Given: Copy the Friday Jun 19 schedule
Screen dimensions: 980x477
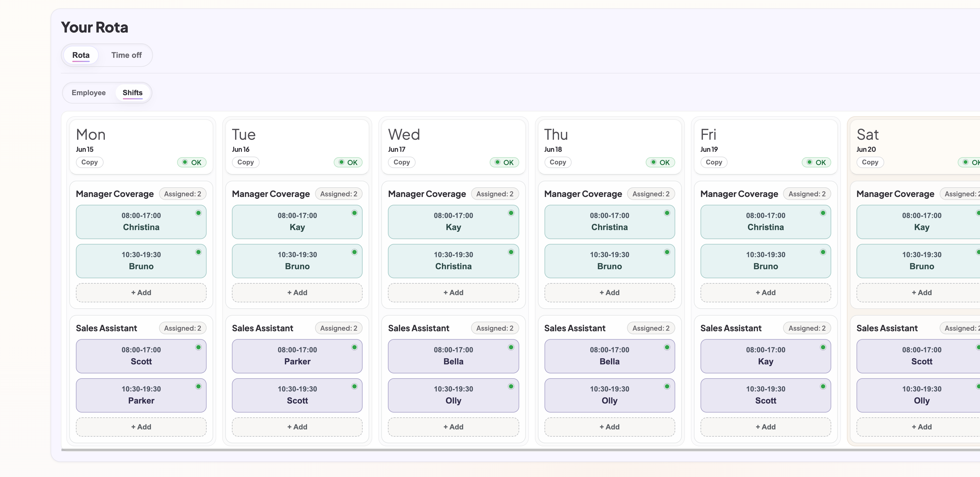Looking at the screenshot, I should point(714,162).
